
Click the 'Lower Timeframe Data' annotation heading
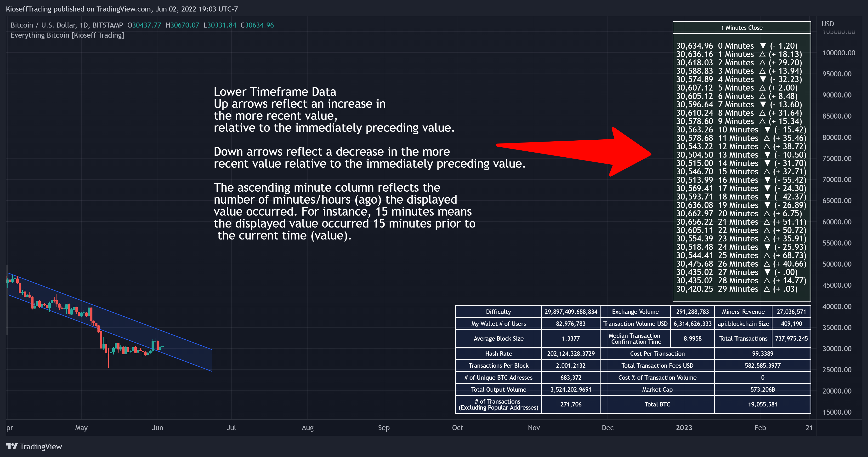[275, 92]
